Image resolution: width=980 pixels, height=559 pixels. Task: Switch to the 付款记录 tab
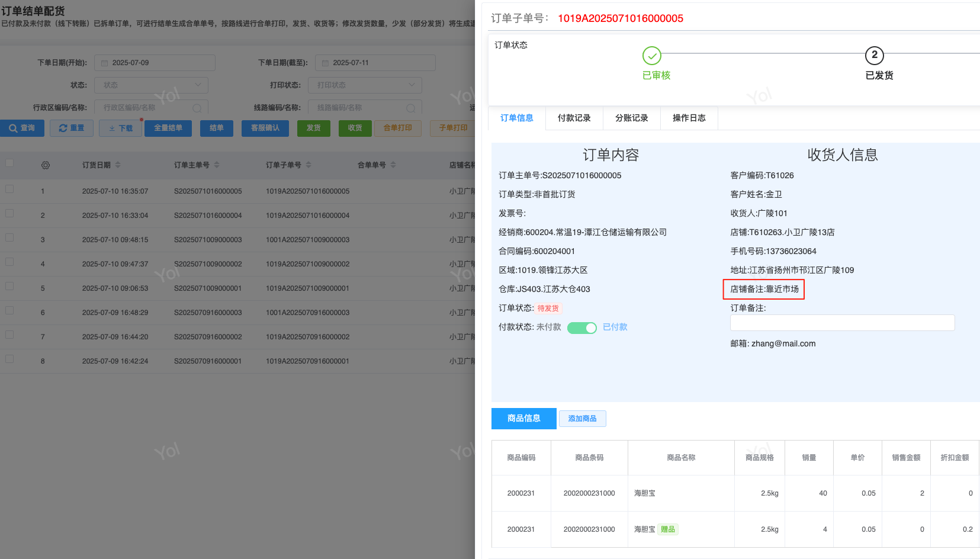[x=574, y=118]
